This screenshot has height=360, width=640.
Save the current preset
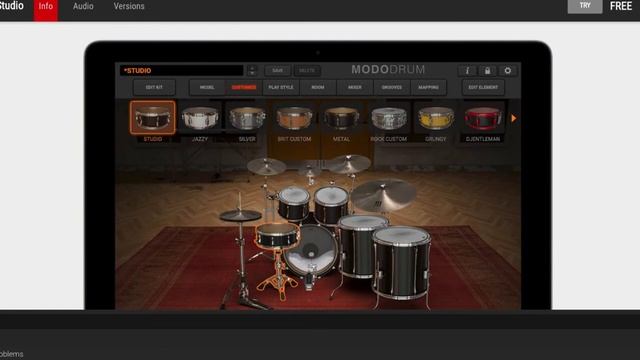pyautogui.click(x=278, y=71)
